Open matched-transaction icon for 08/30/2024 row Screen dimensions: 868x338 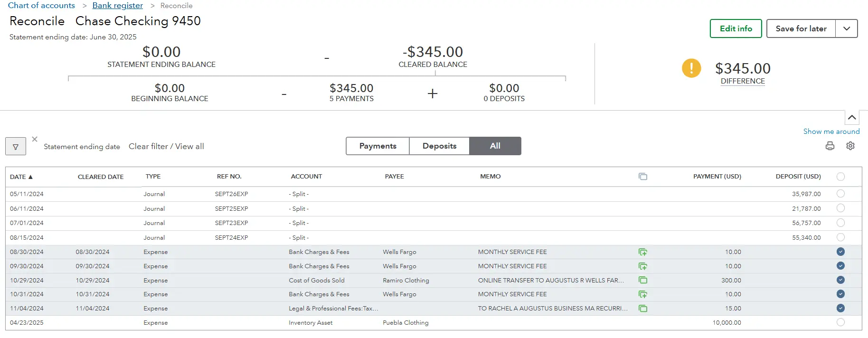pos(642,252)
